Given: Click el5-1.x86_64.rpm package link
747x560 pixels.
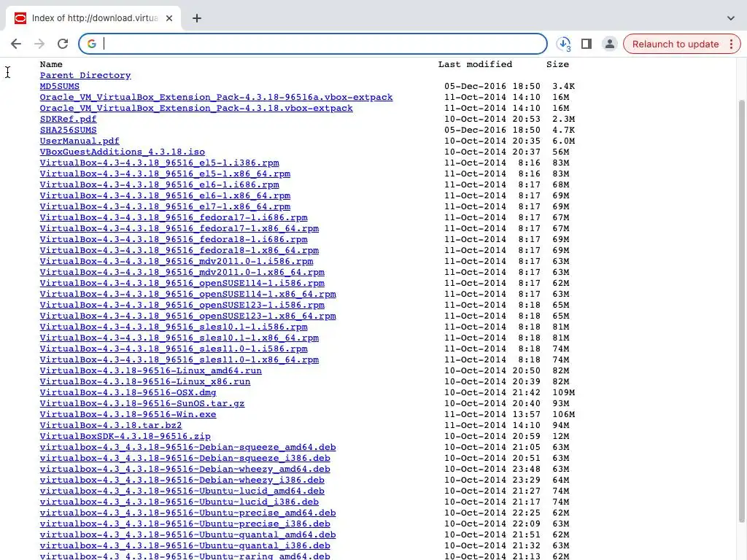Looking at the screenshot, I should coord(166,174).
